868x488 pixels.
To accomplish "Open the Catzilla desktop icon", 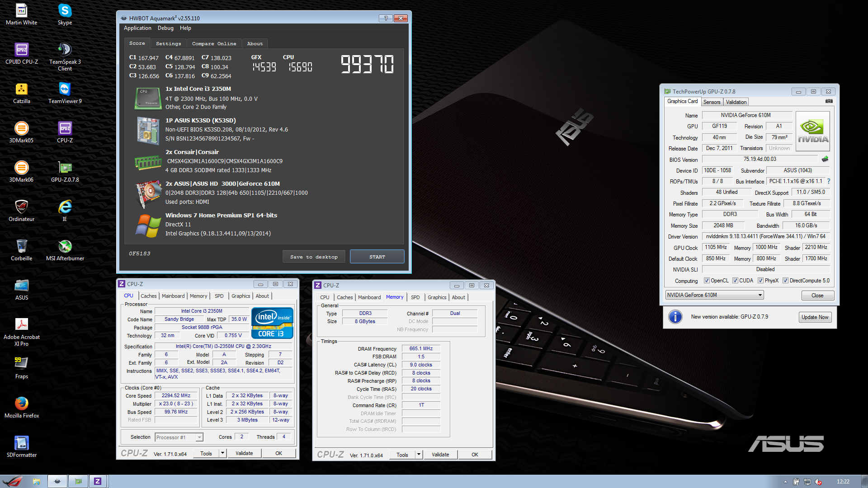I will [22, 93].
